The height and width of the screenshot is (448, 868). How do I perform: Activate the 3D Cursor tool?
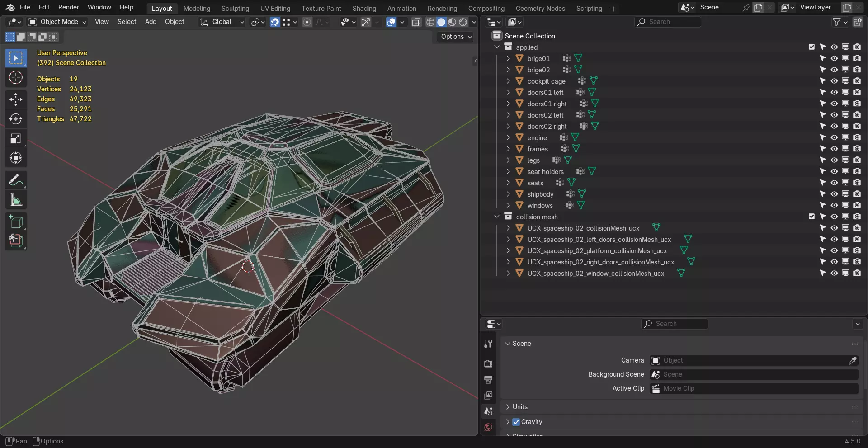(16, 78)
